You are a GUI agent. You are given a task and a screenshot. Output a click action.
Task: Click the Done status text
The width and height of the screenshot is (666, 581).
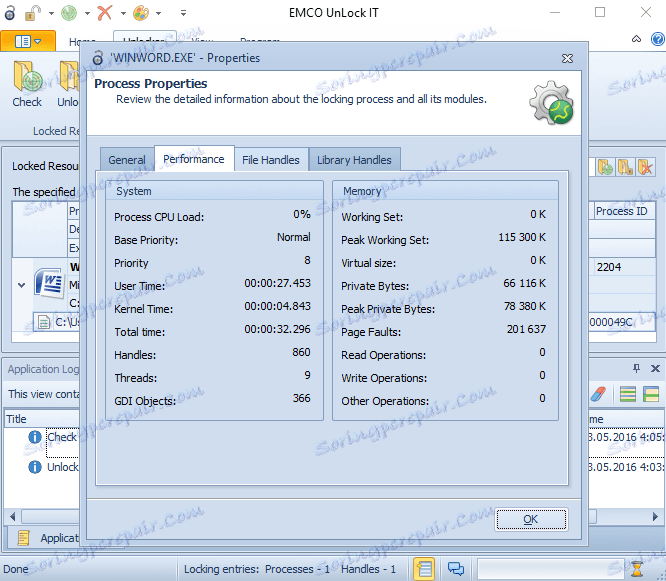pos(16,569)
